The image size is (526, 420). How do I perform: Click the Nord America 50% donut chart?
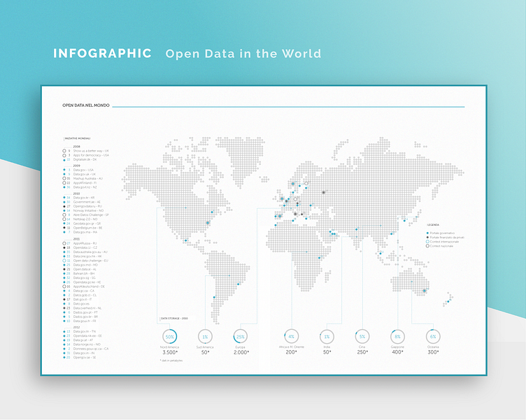(x=169, y=336)
